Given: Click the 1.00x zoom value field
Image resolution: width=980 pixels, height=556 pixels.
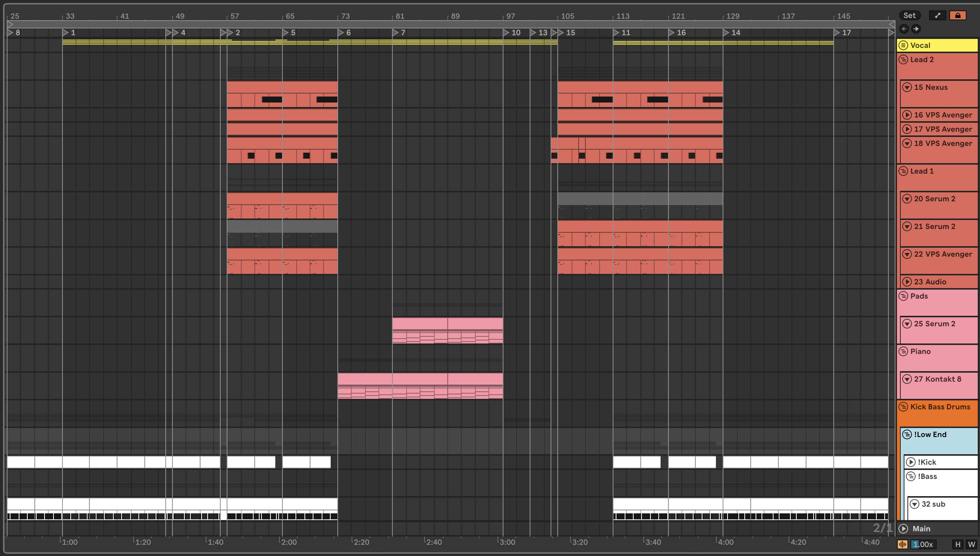Looking at the screenshot, I should click(924, 544).
